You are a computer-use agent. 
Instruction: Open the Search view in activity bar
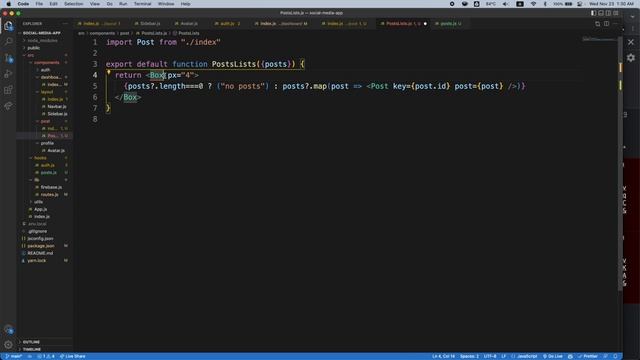(8, 42)
